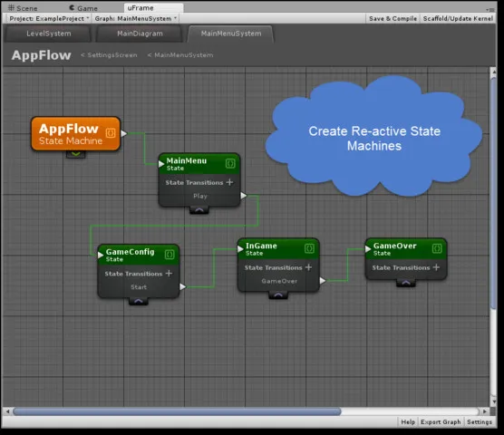Add a state transition to MainMenu

[229, 182]
